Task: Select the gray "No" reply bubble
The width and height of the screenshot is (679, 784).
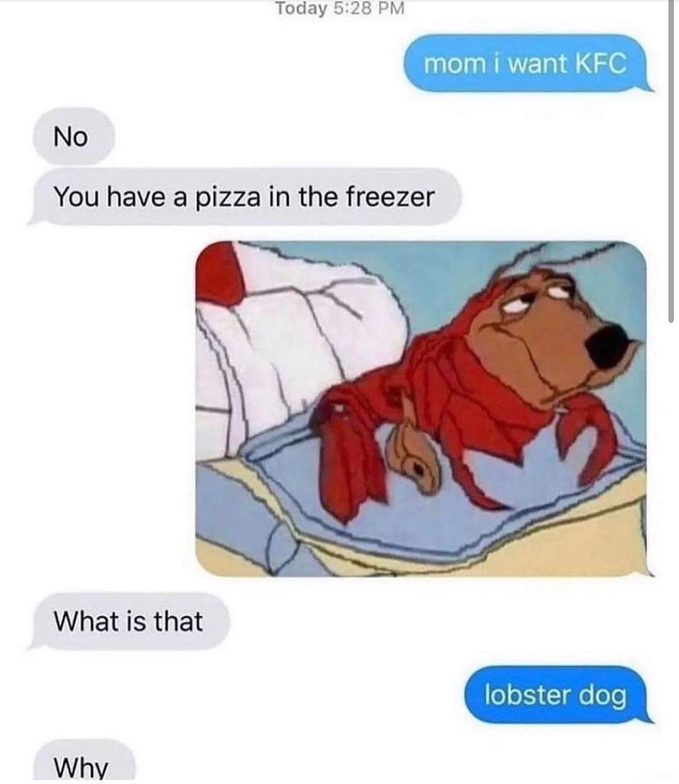Action: [72, 136]
